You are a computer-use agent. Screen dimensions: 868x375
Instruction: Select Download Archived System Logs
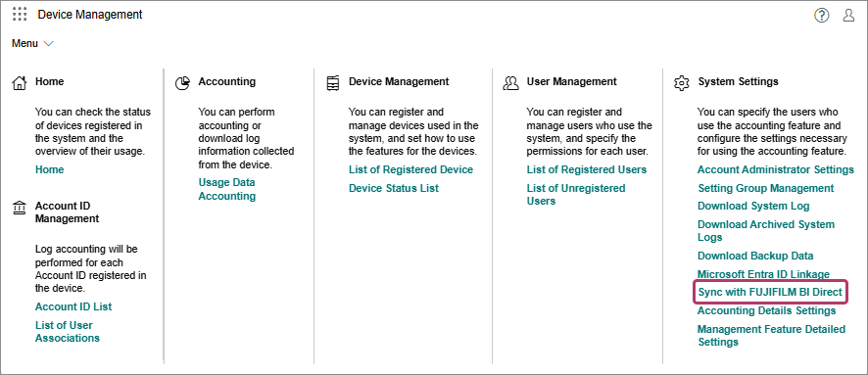click(x=765, y=231)
